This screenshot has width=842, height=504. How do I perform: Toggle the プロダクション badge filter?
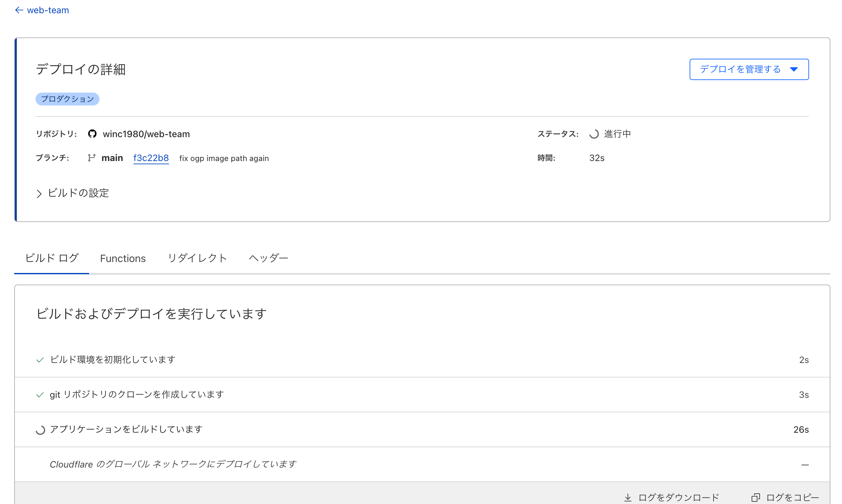click(x=67, y=99)
